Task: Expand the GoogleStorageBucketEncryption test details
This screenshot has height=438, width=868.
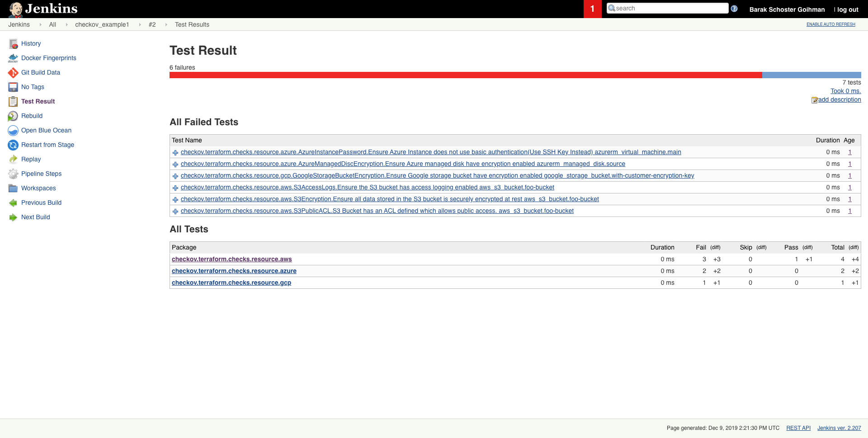Action: click(175, 176)
